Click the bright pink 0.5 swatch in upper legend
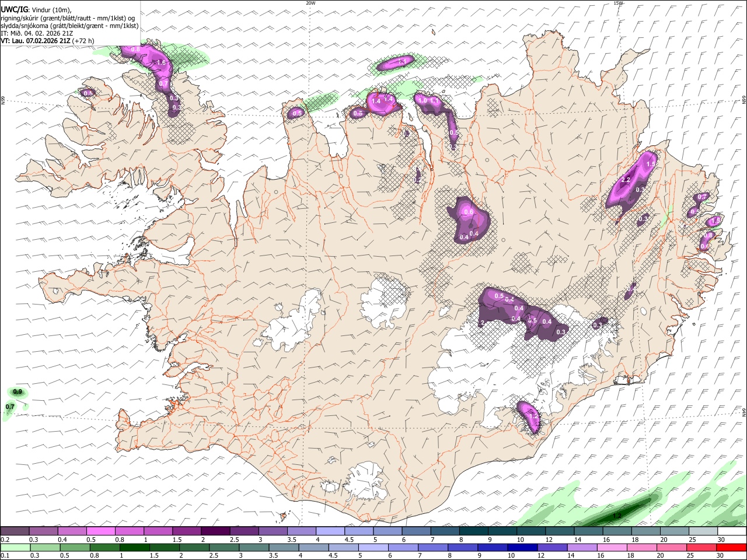 tap(100, 531)
